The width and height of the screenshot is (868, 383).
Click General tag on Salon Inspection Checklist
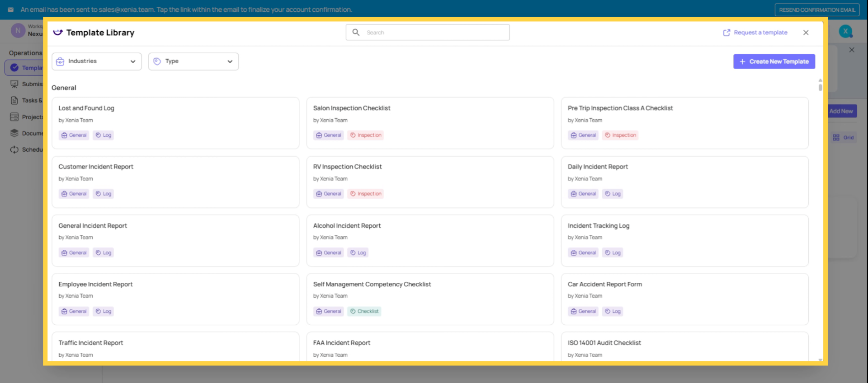point(329,135)
